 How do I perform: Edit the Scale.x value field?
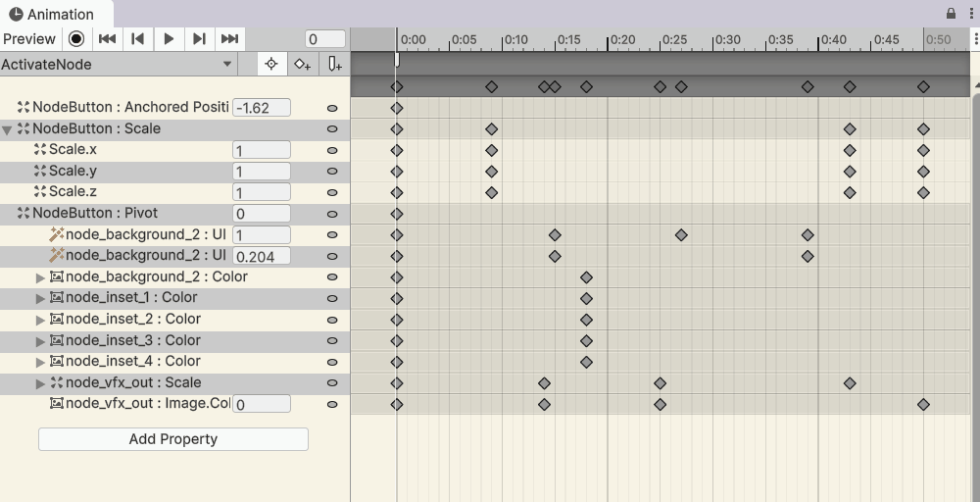pyautogui.click(x=262, y=150)
